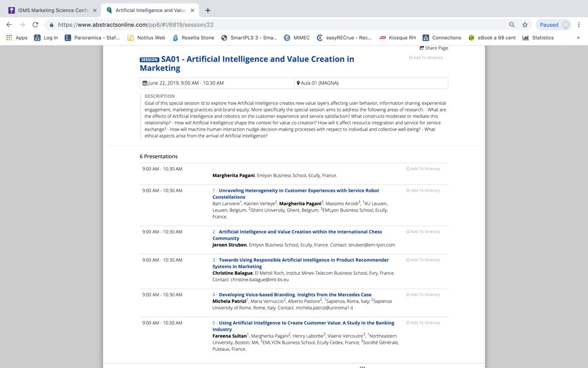Screen dimensions: 588x368
Task: Add session SA01 to itinerary near the title
Action: click(425, 57)
